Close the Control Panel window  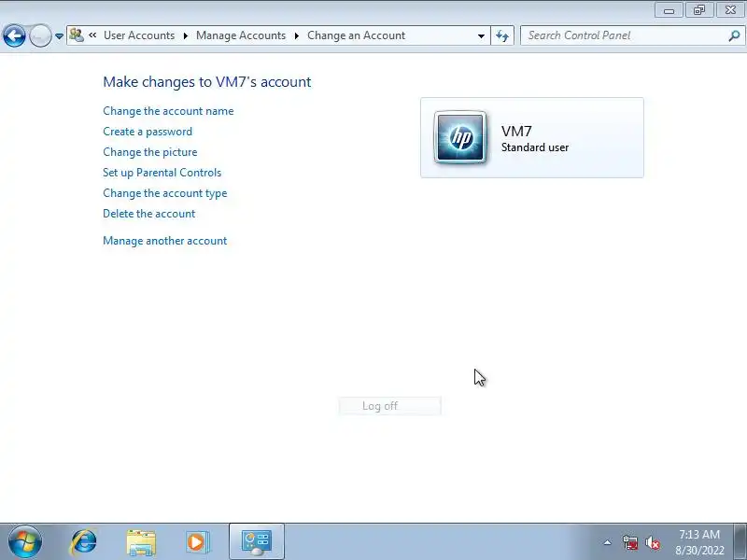point(730,10)
